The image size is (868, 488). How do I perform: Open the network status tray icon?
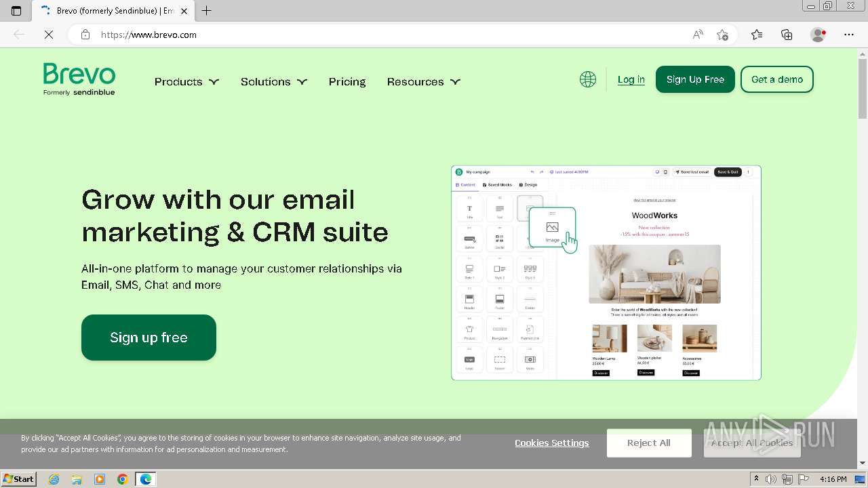click(787, 479)
